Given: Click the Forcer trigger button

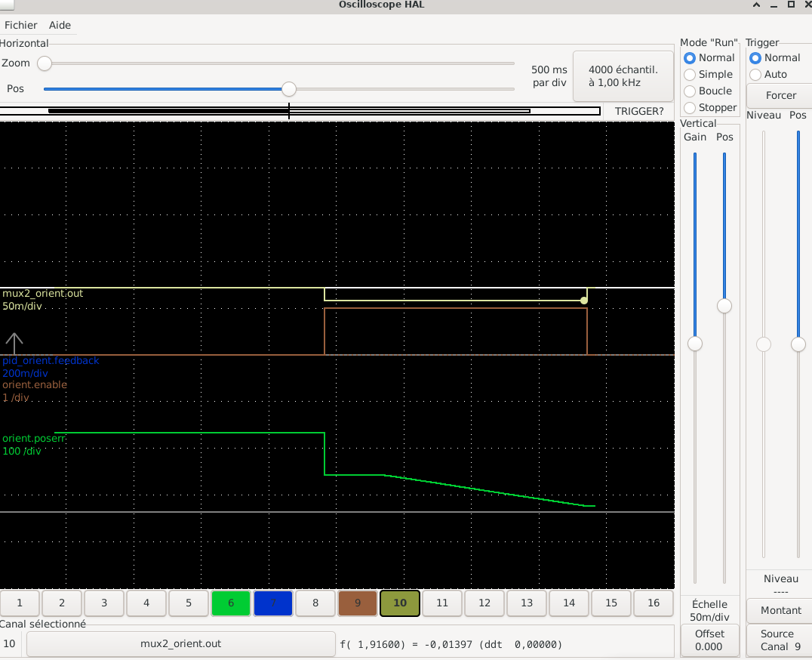Looking at the screenshot, I should 780,95.
